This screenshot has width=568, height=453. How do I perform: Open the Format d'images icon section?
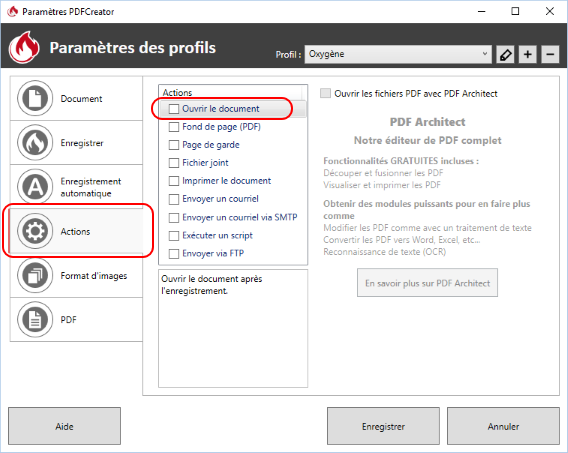pyautogui.click(x=35, y=275)
